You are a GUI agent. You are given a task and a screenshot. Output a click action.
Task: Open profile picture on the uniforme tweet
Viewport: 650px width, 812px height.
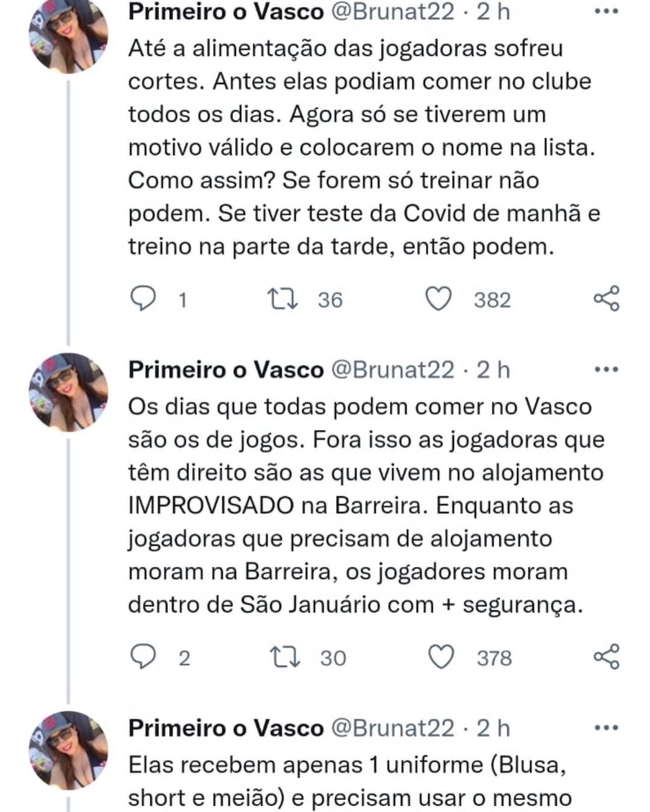point(69,750)
